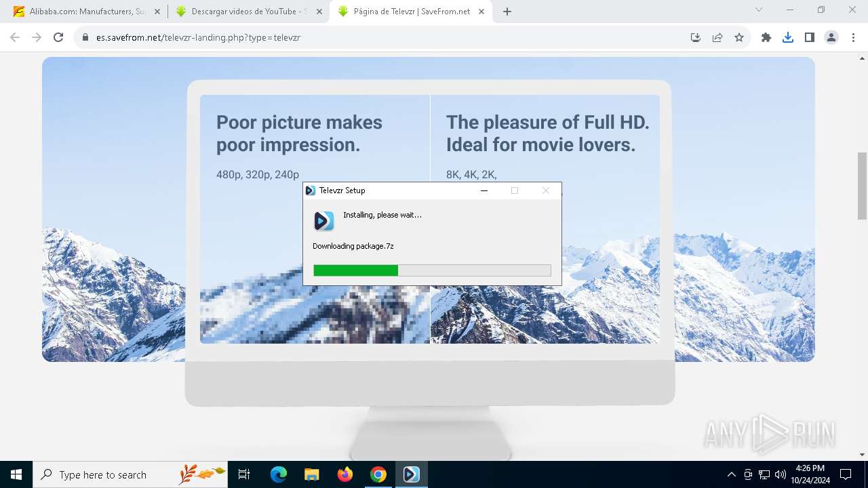Share this page

click(717, 37)
